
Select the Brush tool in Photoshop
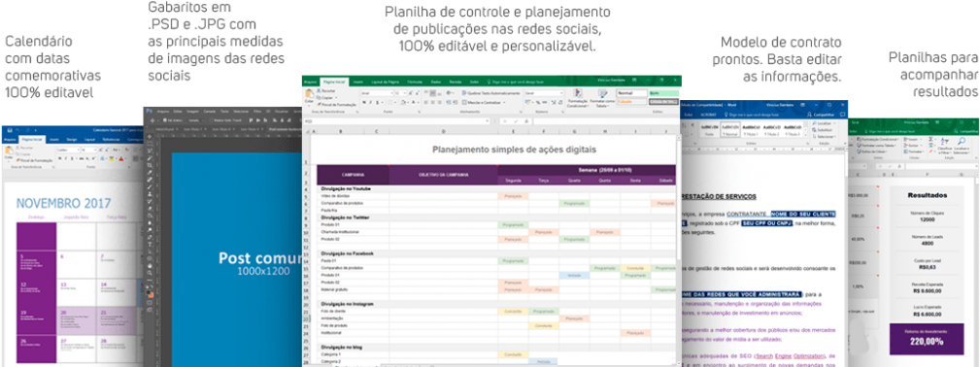pyautogui.click(x=150, y=187)
